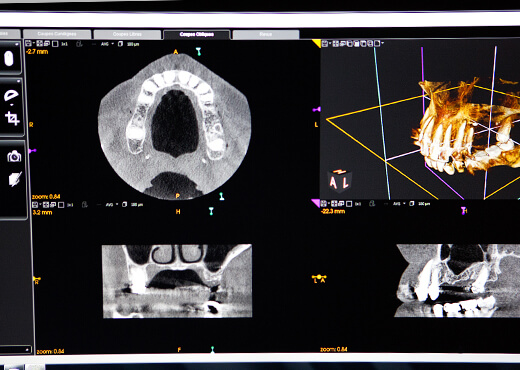Expand the dropdown arrow in 3D view toolbar
Viewport: 520px width, 370px height.
point(383,43)
